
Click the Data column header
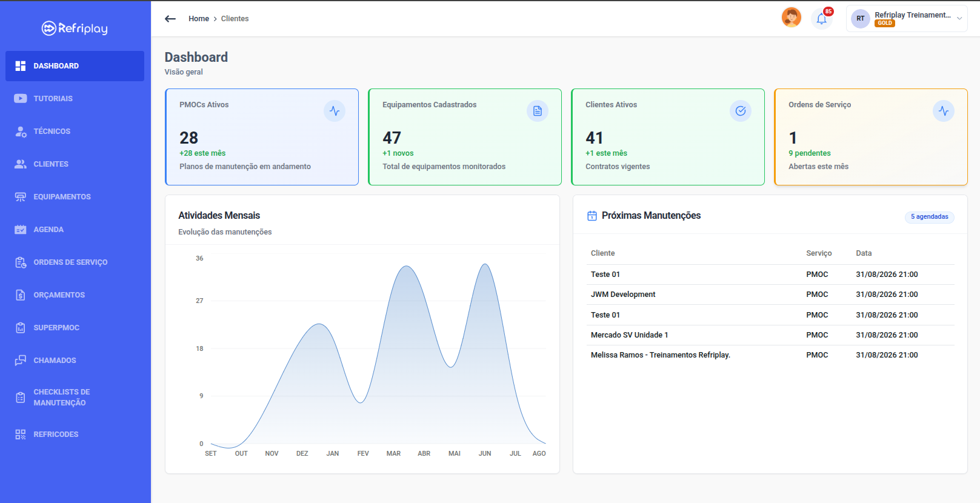point(864,253)
